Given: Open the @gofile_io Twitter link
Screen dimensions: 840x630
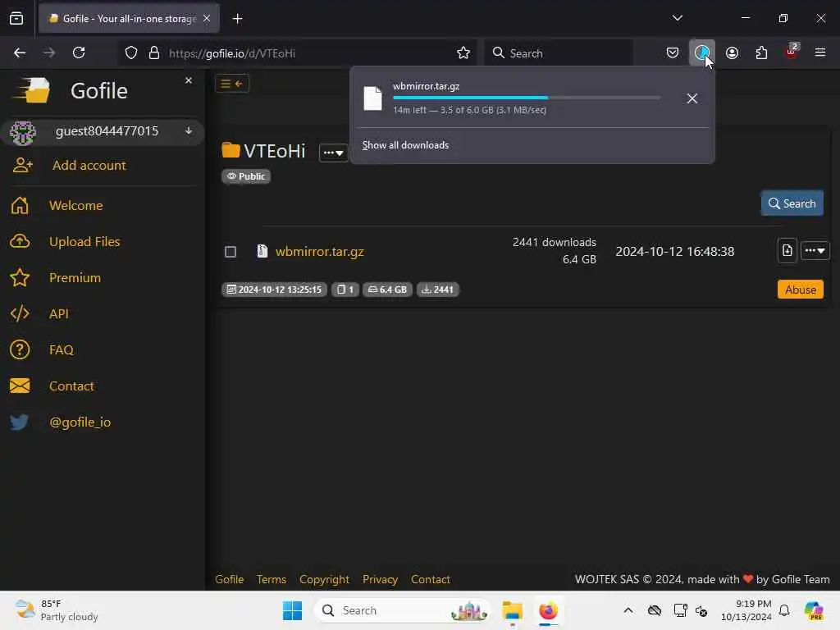Looking at the screenshot, I should (80, 422).
